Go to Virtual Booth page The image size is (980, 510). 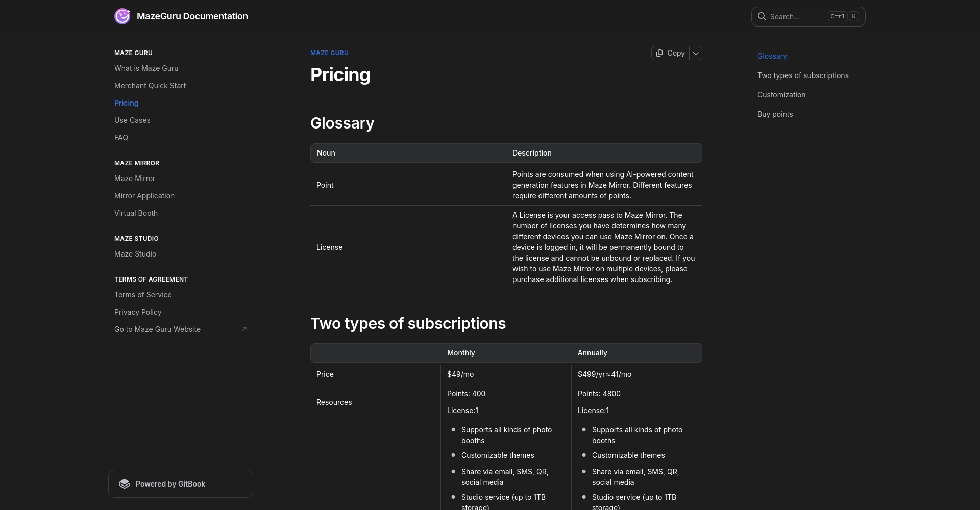coord(136,213)
